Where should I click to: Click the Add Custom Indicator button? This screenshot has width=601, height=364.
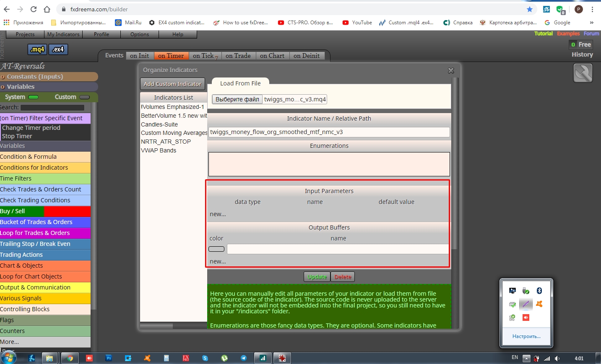point(172,84)
